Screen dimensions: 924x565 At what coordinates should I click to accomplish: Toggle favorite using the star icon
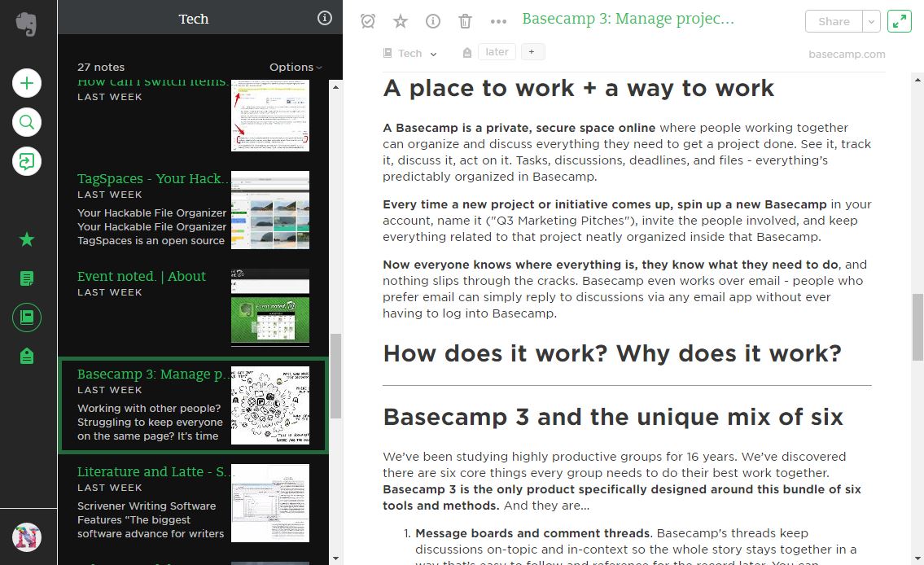coord(400,21)
